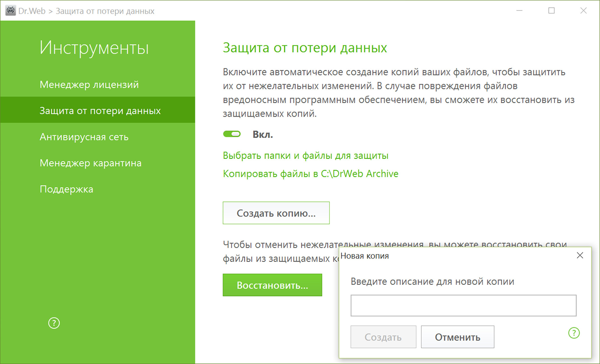The height and width of the screenshot is (364, 600).
Task: Close the main Dr.Web window
Action: (583, 11)
